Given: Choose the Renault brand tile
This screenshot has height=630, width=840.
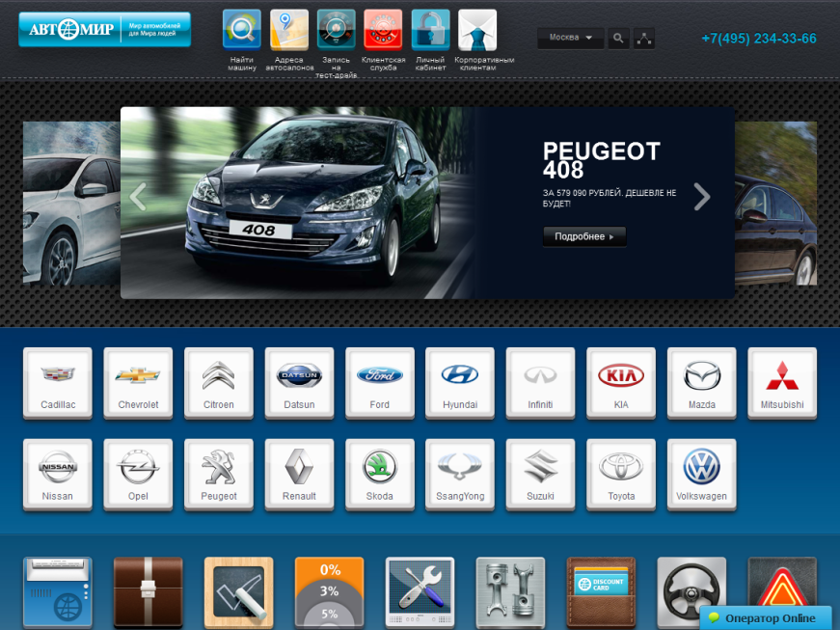Looking at the screenshot, I should [300, 474].
